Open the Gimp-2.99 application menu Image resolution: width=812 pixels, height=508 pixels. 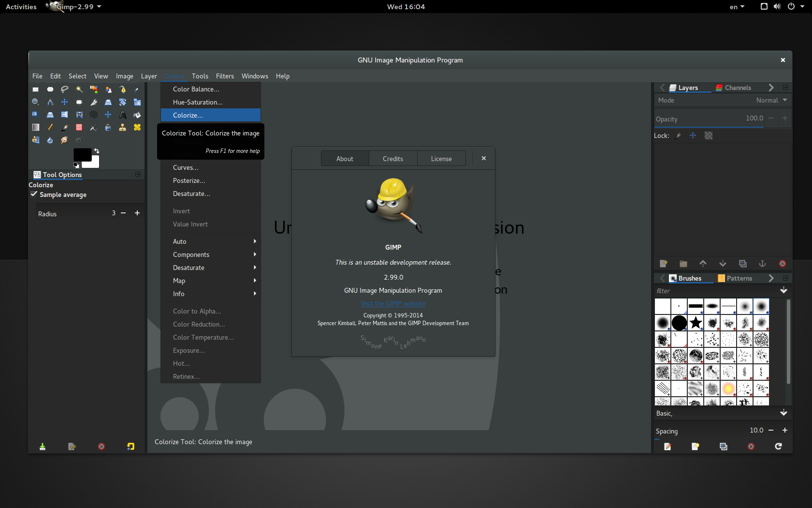coord(73,7)
